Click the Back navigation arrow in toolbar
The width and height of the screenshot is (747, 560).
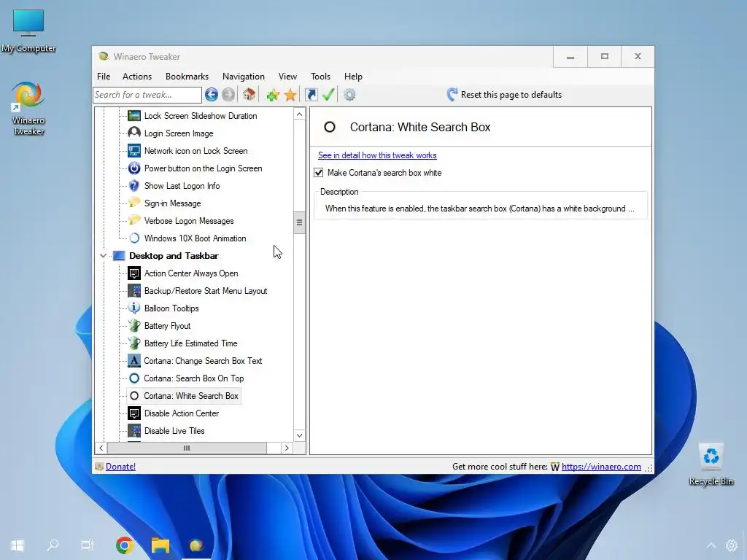(212, 95)
